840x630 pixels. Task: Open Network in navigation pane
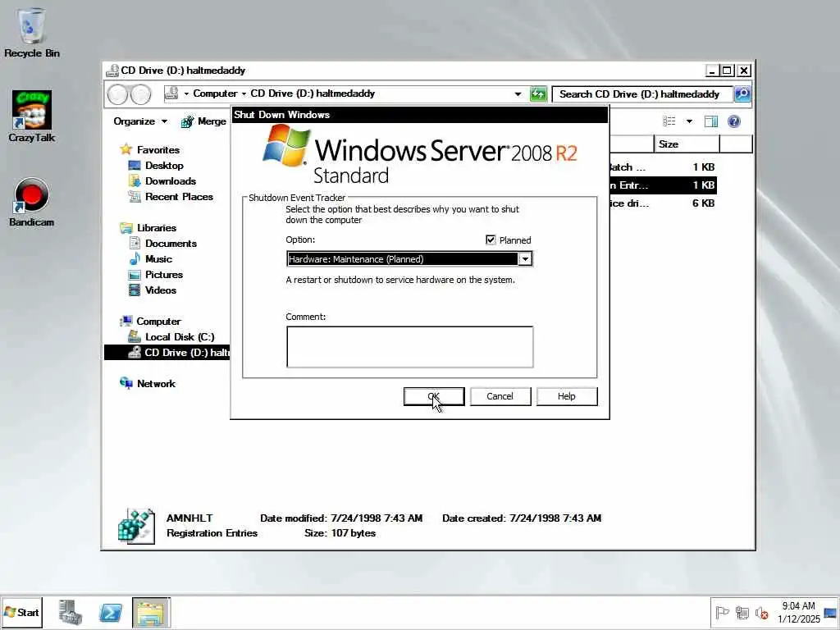click(156, 384)
